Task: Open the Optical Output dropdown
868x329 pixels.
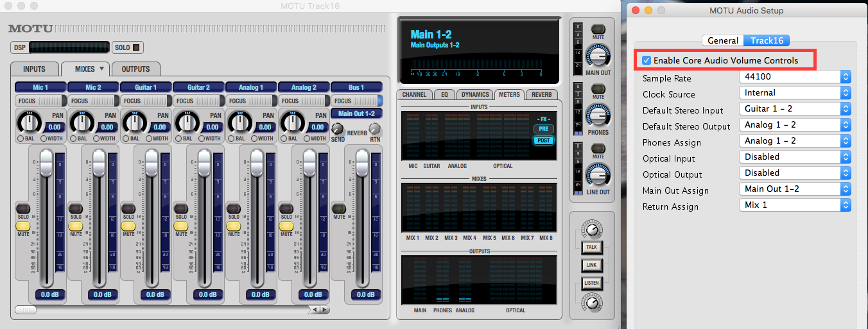Action: (795, 173)
